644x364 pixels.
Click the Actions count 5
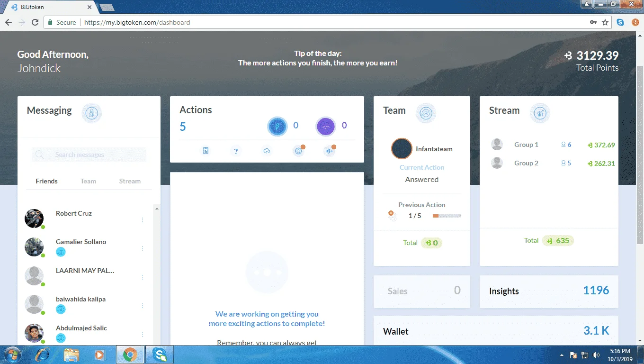pos(183,127)
